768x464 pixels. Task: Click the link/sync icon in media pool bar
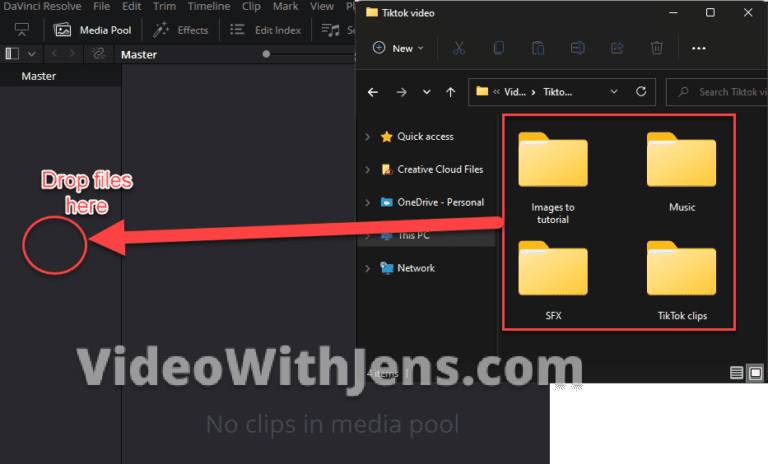coord(98,53)
